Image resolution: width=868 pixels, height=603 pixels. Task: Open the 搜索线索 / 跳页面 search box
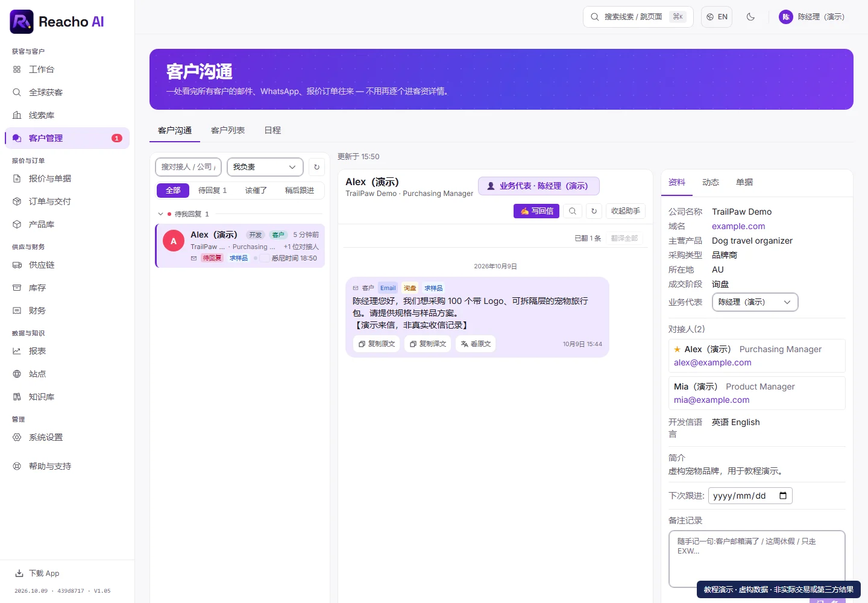[638, 17]
